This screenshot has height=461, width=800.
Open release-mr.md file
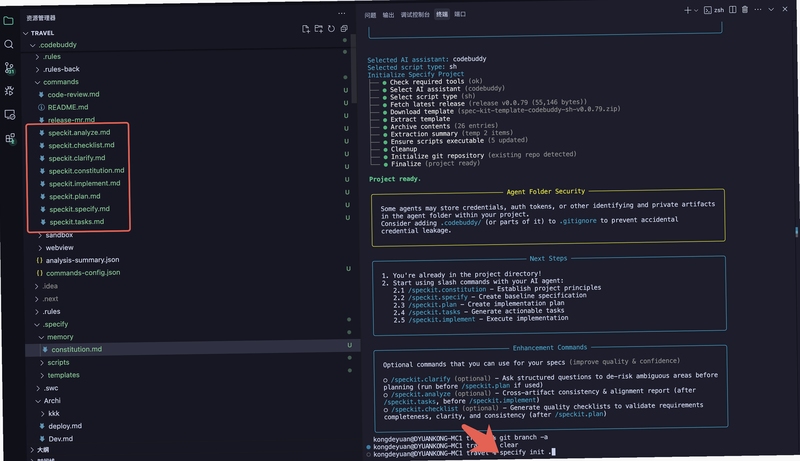click(71, 120)
